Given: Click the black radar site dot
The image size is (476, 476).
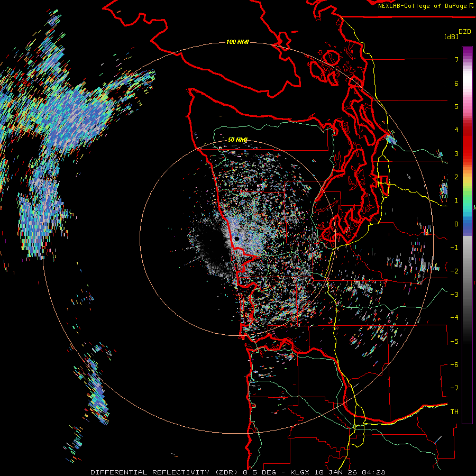Looking at the screenshot, I should (237, 239).
